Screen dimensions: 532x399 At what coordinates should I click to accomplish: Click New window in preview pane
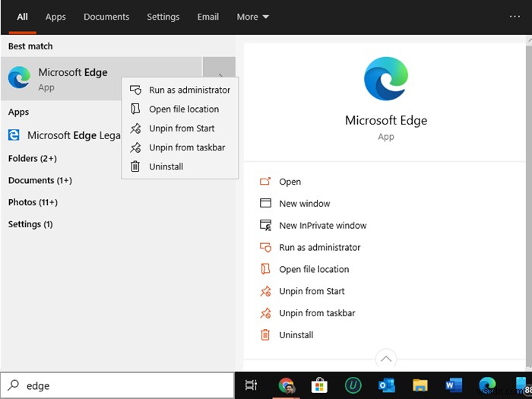point(305,204)
